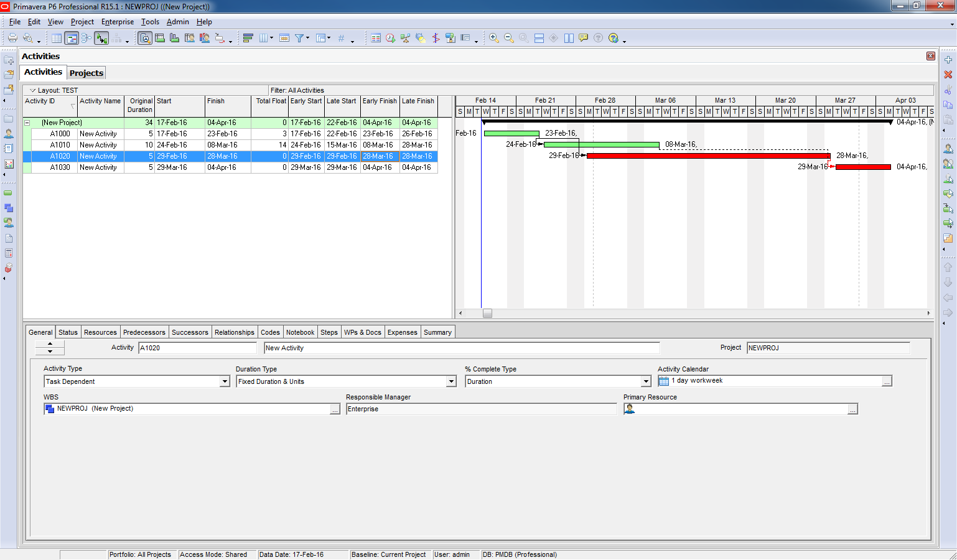957x560 pixels.
Task: Toggle the Activity Table view button
Action: (57, 38)
